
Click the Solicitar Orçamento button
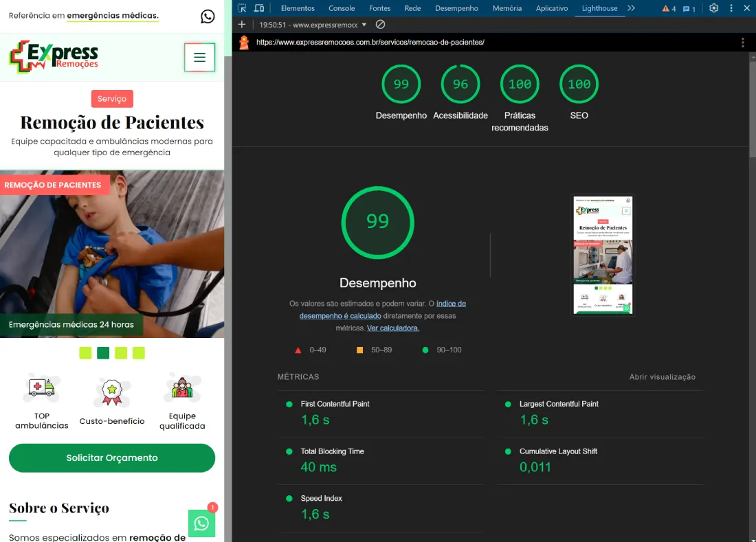tap(112, 458)
